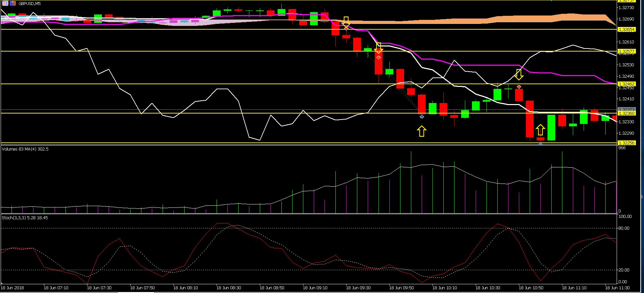
Task: Click the gray 1.32373 current price label
Action: click(x=626, y=109)
